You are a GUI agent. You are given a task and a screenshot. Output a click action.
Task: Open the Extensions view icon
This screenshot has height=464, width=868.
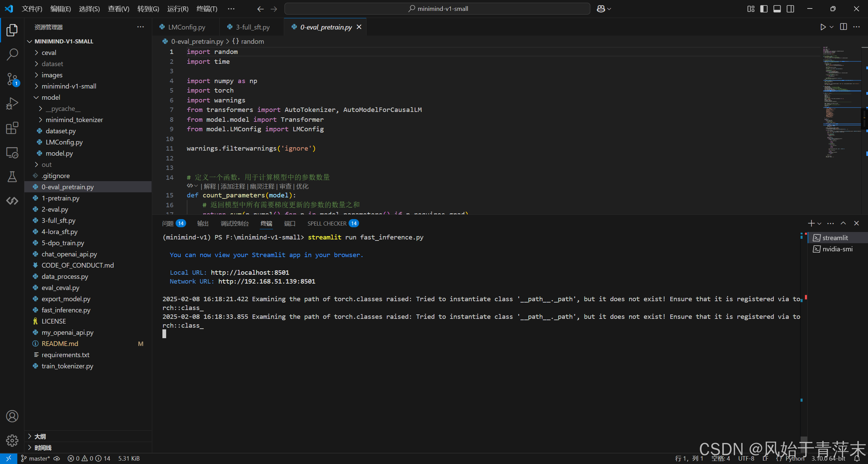pyautogui.click(x=12, y=128)
